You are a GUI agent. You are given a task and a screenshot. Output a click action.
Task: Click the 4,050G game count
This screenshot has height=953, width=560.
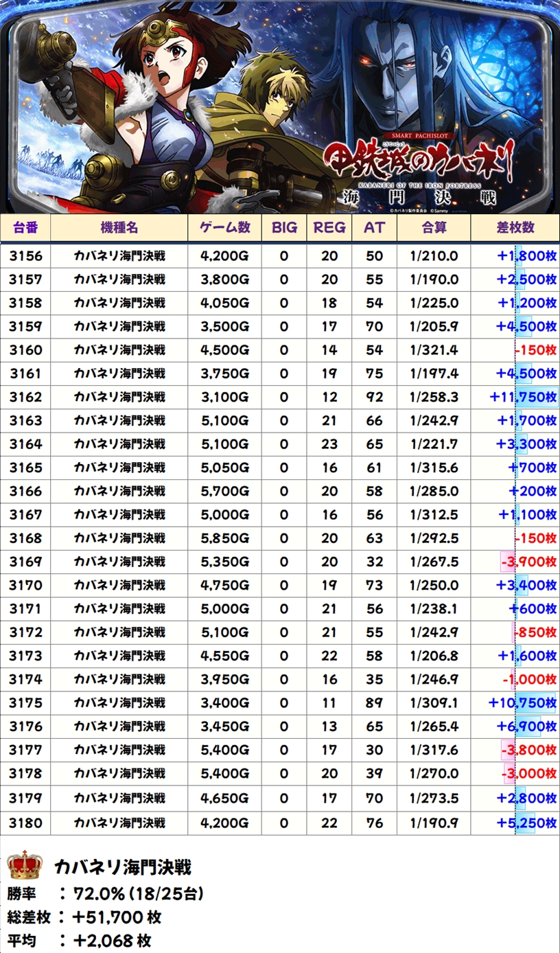[225, 303]
